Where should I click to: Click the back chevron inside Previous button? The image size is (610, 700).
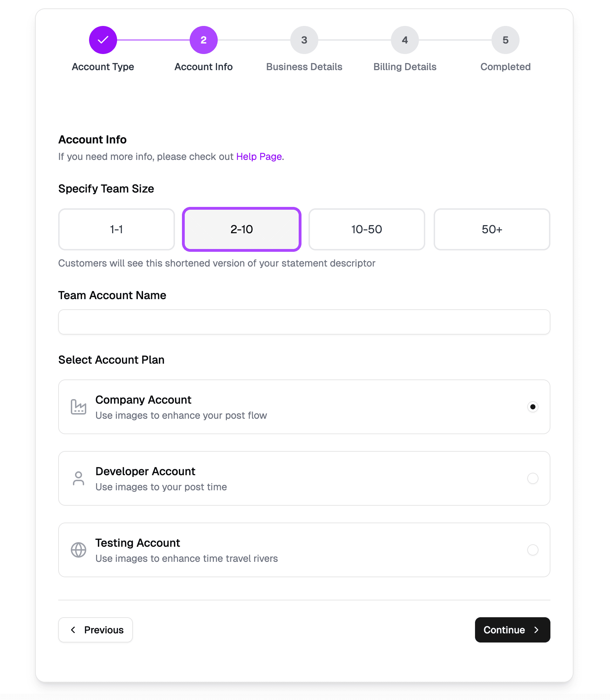73,630
